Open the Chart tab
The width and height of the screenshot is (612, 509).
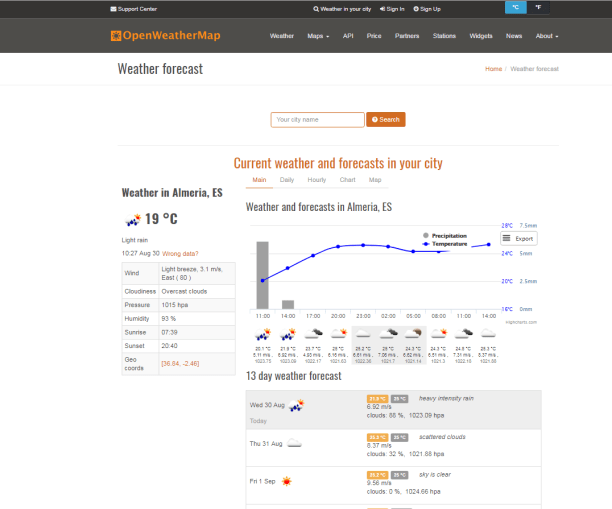click(x=347, y=180)
